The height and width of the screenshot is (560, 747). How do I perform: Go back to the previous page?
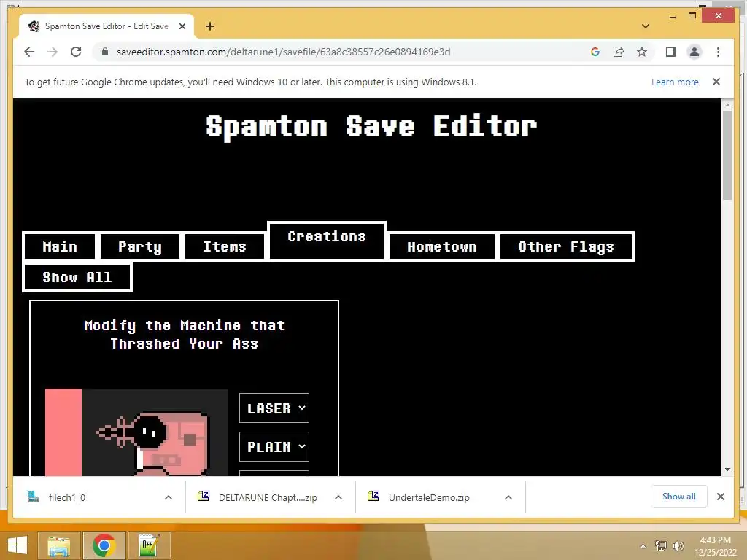coord(29,52)
